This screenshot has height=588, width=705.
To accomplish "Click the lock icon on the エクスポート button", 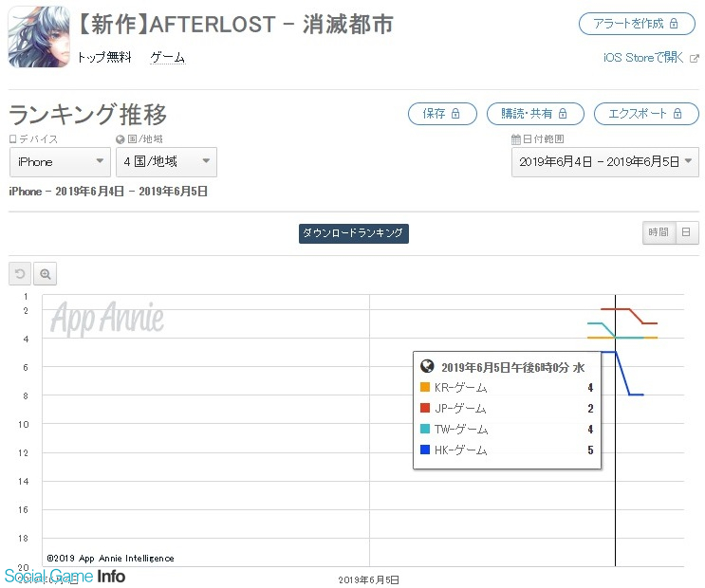I will (677, 113).
